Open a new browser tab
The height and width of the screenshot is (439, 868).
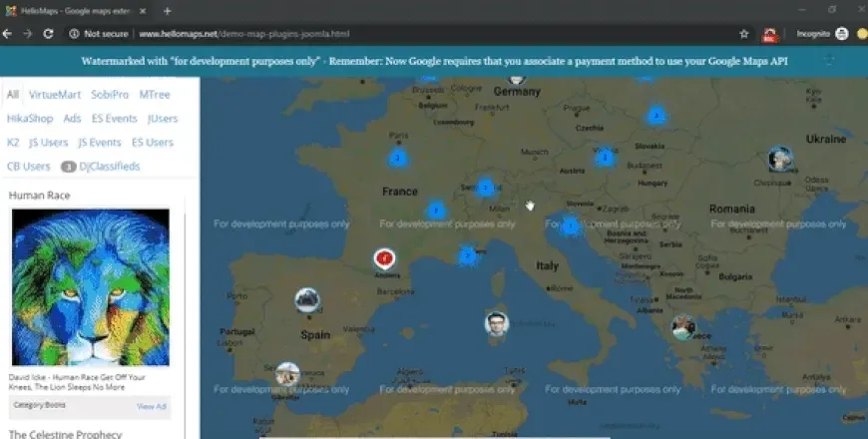pos(168,11)
